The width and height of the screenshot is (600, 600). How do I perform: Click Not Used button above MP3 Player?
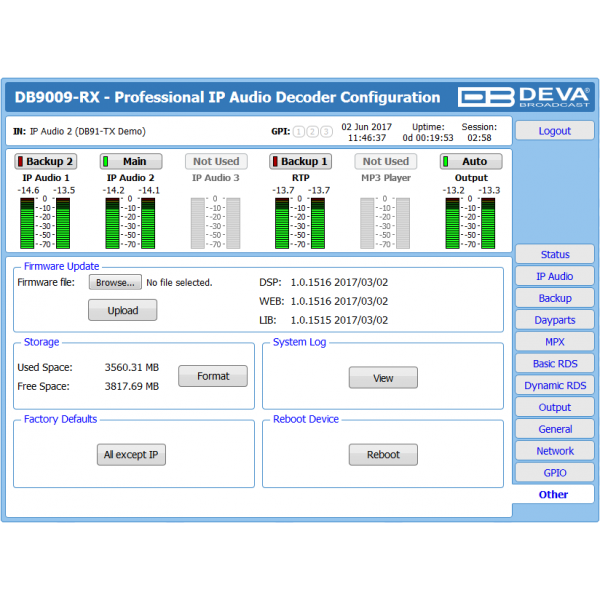pos(386,161)
